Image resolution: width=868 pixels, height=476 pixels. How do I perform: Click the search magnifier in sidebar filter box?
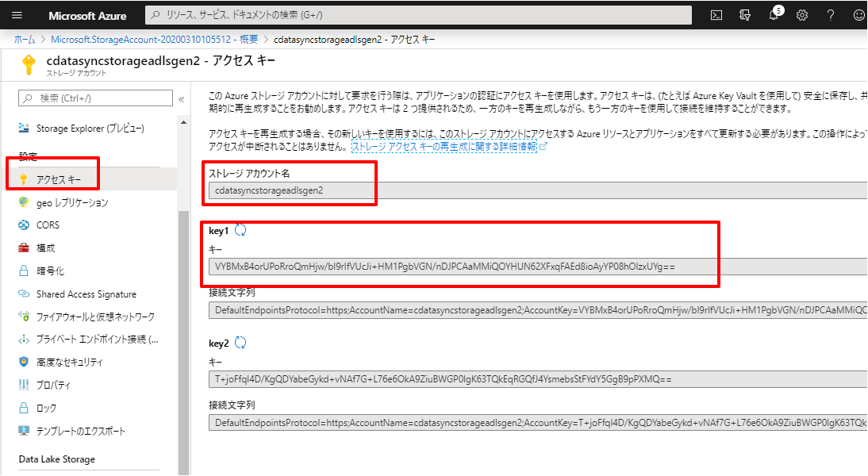[x=28, y=98]
